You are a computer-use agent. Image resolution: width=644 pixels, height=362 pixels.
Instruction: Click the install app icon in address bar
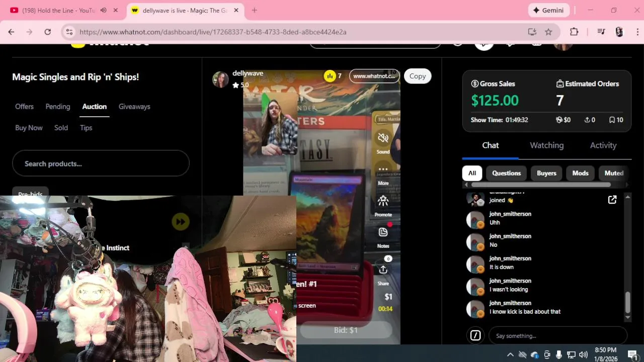pos(532,32)
